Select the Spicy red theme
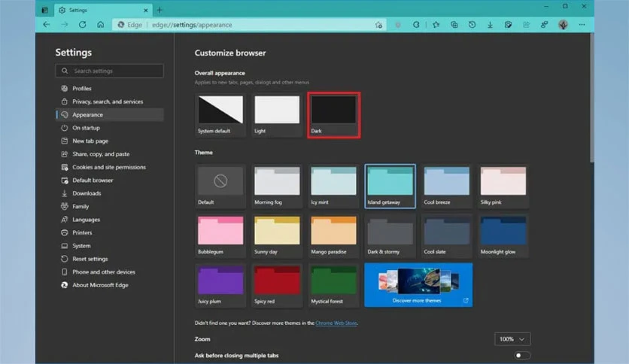629x364 pixels. (x=277, y=286)
